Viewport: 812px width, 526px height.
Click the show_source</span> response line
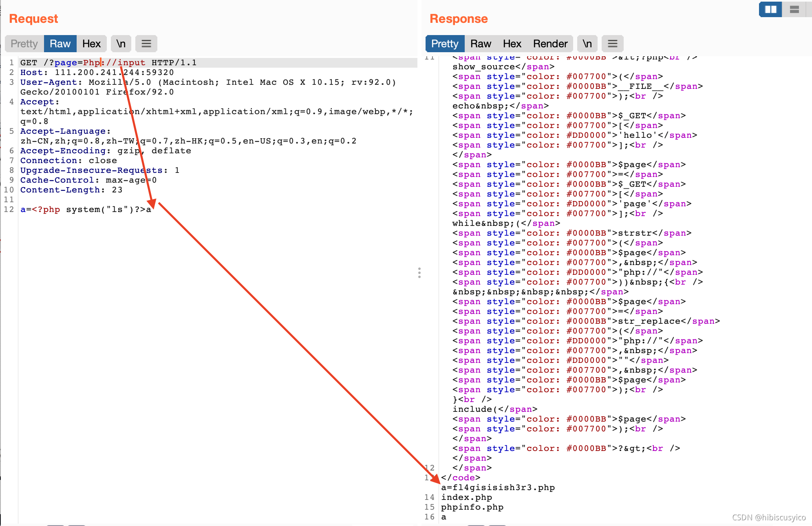(503, 66)
